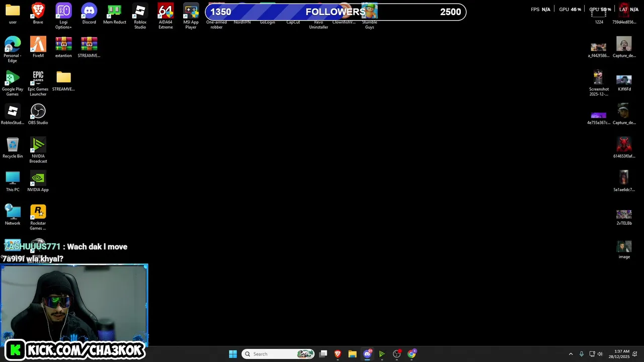Select the KJfl6Fd image file
Viewport: 644px width, 362px height.
(624, 82)
